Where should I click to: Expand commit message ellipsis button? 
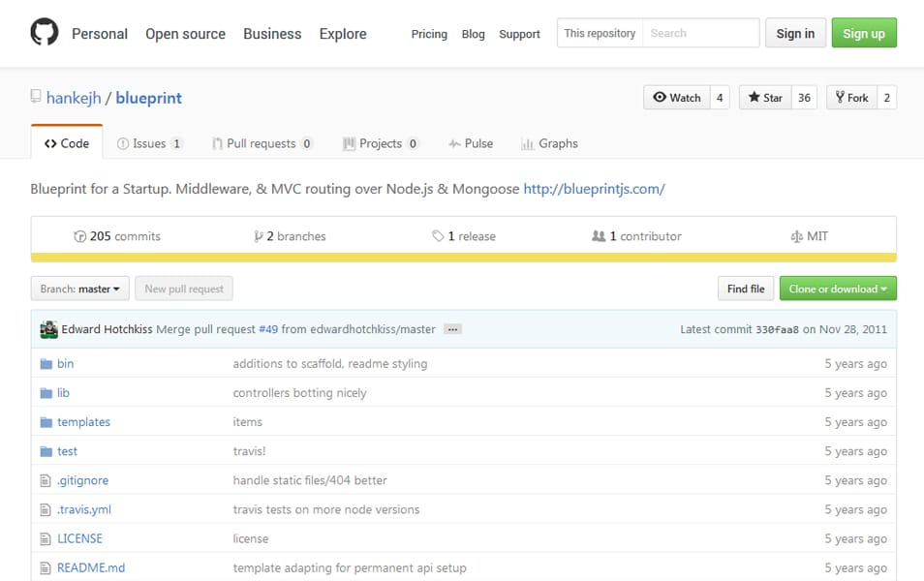pyautogui.click(x=452, y=329)
